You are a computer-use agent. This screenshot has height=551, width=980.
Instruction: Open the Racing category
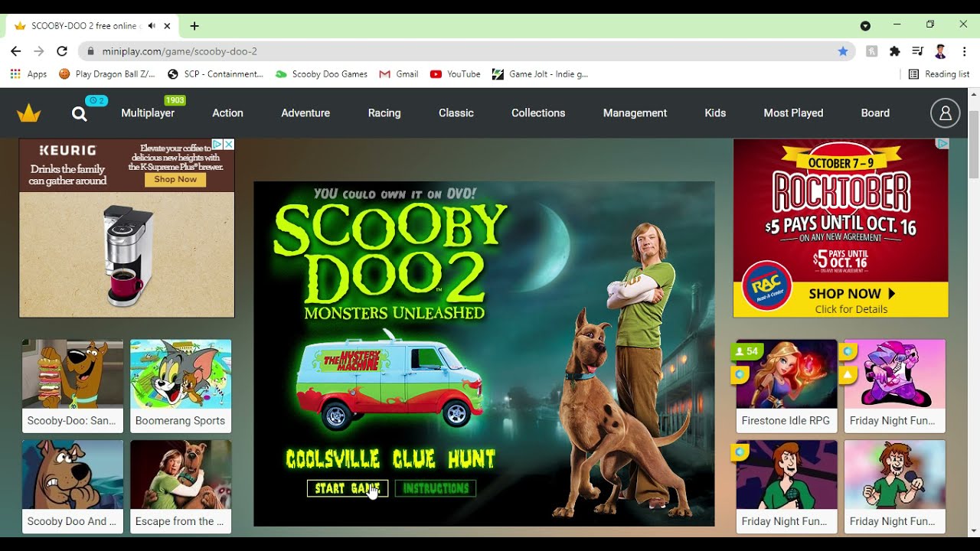(x=384, y=113)
